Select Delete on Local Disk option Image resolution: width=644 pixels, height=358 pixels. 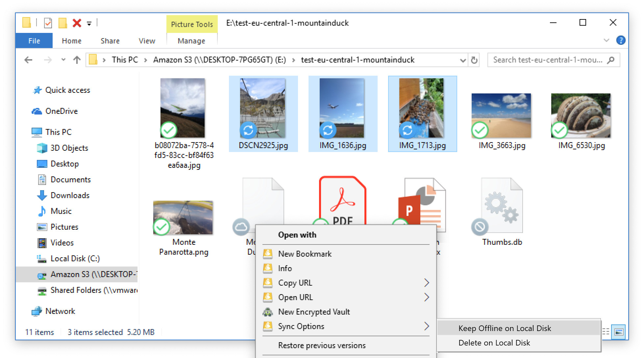click(x=494, y=343)
